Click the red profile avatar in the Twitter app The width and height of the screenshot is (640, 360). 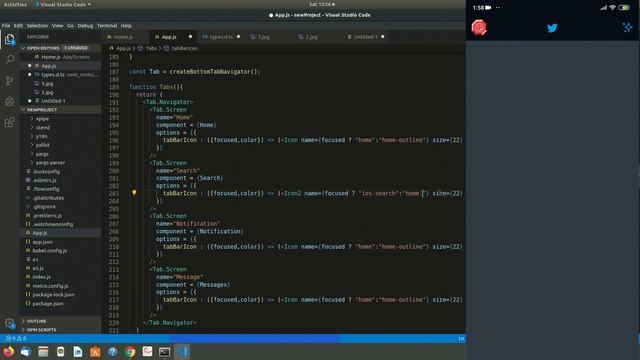pos(479,28)
